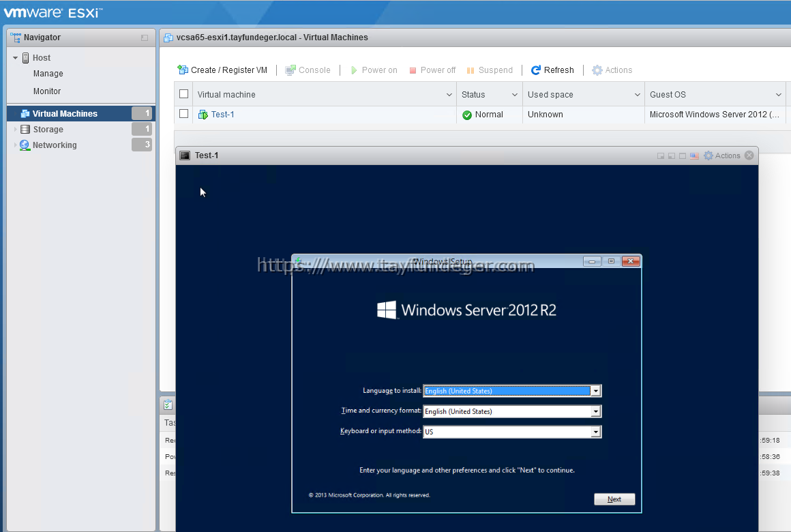The height and width of the screenshot is (532, 791).
Task: Open Networking in the Navigator
Action: point(55,145)
